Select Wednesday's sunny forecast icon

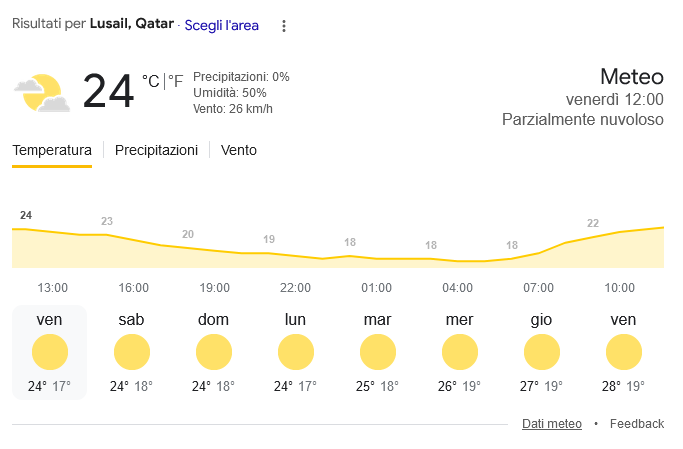pyautogui.click(x=459, y=352)
